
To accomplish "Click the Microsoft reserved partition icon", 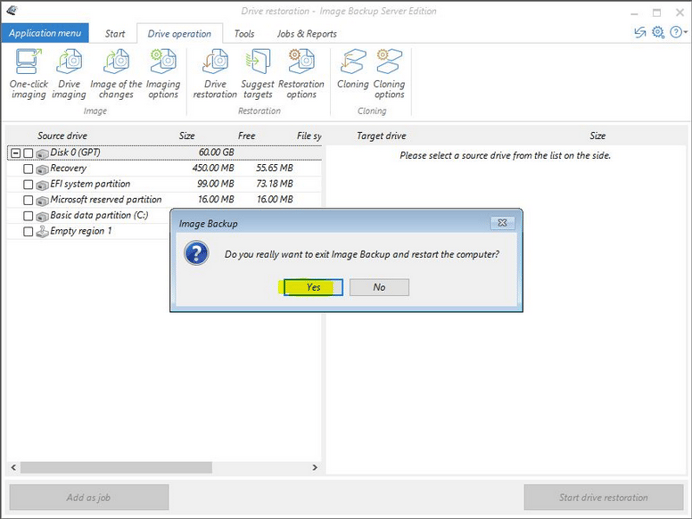I will [42, 200].
